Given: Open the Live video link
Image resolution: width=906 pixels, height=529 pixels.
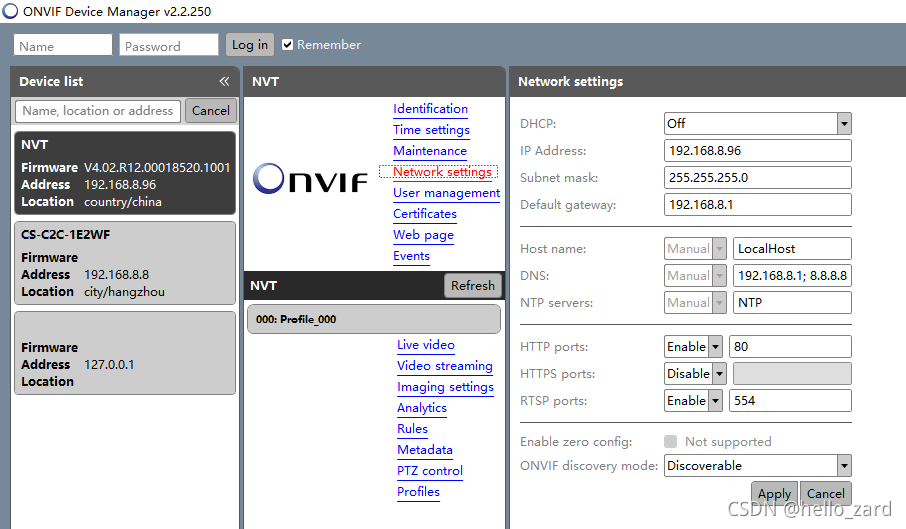Looking at the screenshot, I should tap(425, 345).
